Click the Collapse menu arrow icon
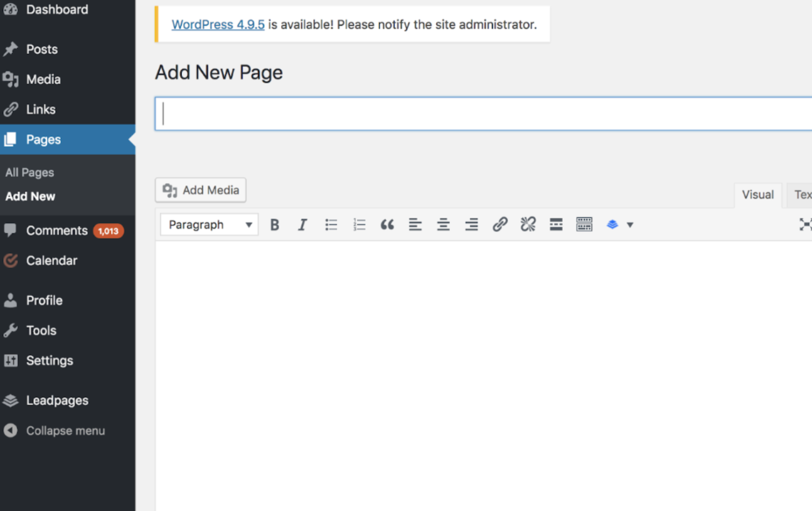This screenshot has width=812, height=511. [11, 431]
